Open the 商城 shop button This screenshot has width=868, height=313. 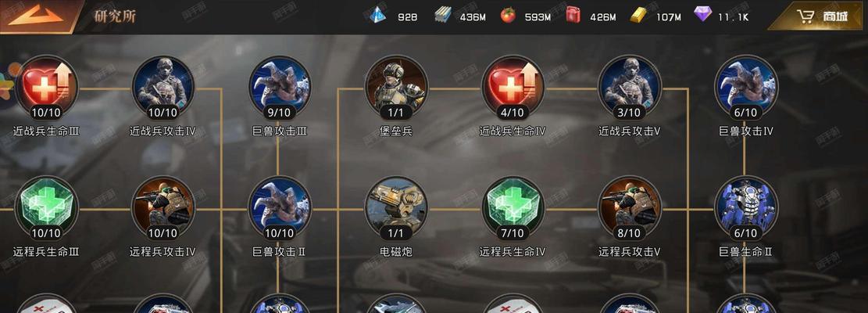click(821, 16)
